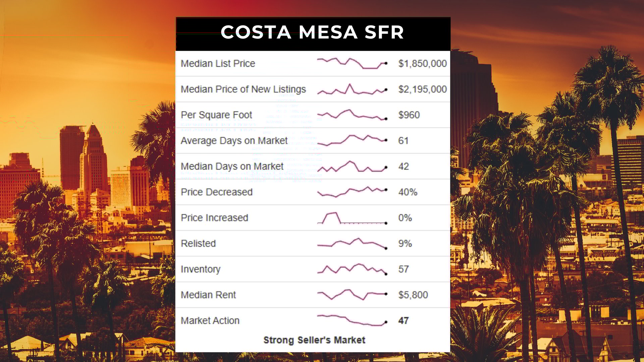Click the $5,800 median rent value
This screenshot has height=362, width=644.
(x=413, y=295)
